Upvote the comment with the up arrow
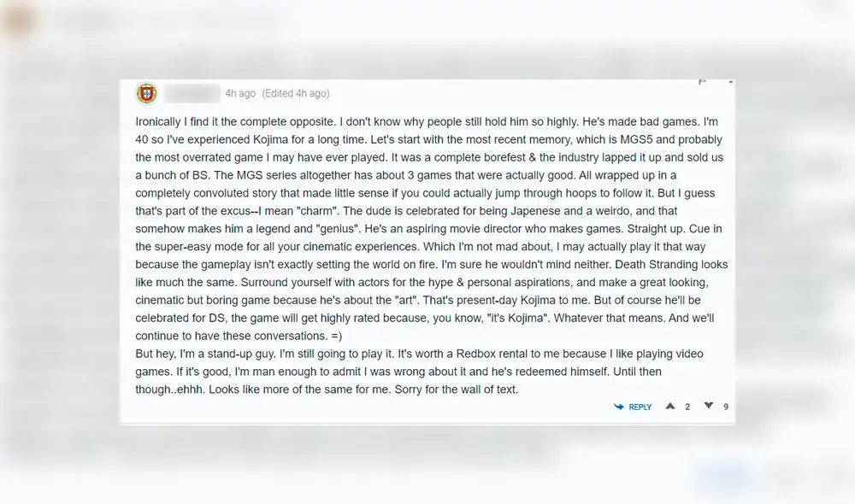Viewport: 855px width, 504px height. coord(670,407)
